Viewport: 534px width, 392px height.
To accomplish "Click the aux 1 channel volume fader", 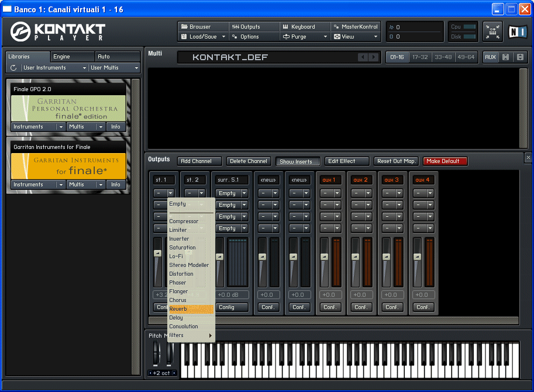I will click(324, 257).
